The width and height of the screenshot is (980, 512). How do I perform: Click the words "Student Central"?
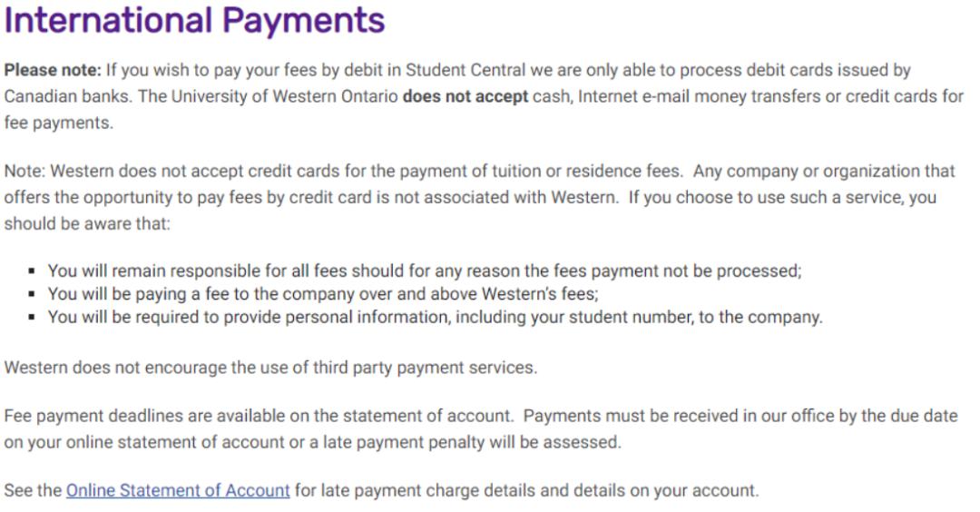463,70
